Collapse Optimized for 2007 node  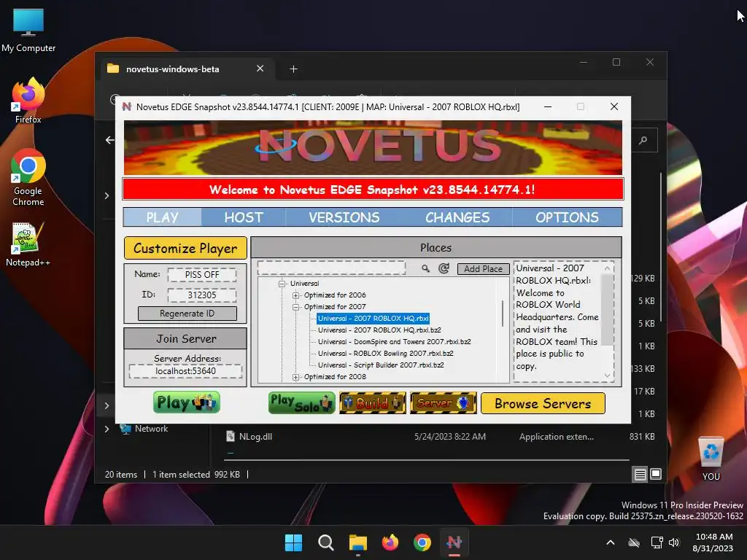(296, 307)
